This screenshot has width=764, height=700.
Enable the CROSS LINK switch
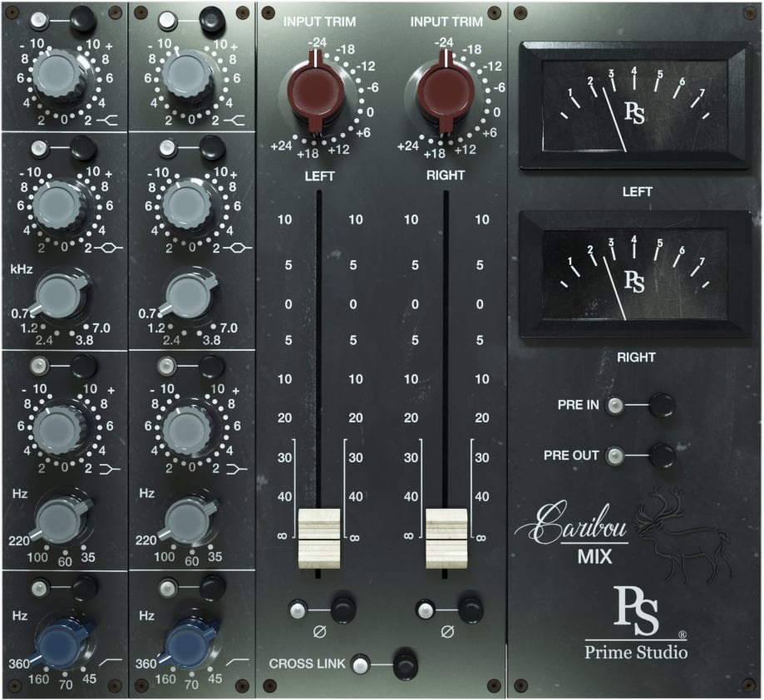404,665
